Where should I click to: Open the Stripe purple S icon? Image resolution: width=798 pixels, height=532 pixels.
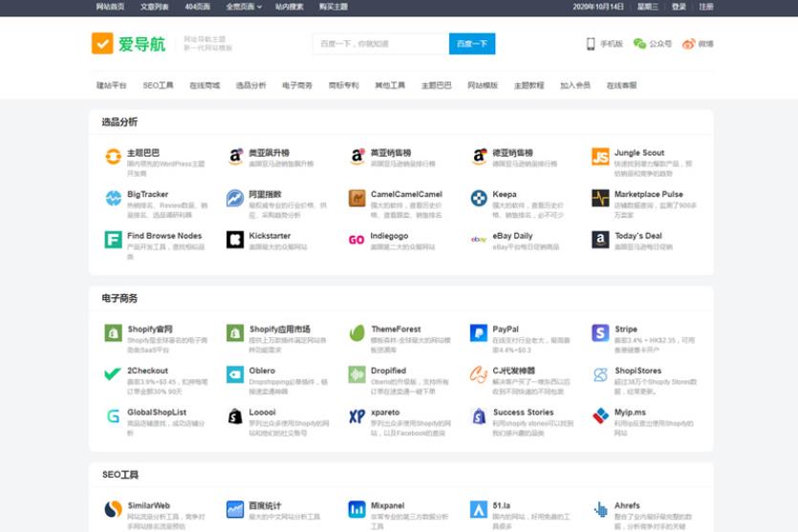pos(600,333)
